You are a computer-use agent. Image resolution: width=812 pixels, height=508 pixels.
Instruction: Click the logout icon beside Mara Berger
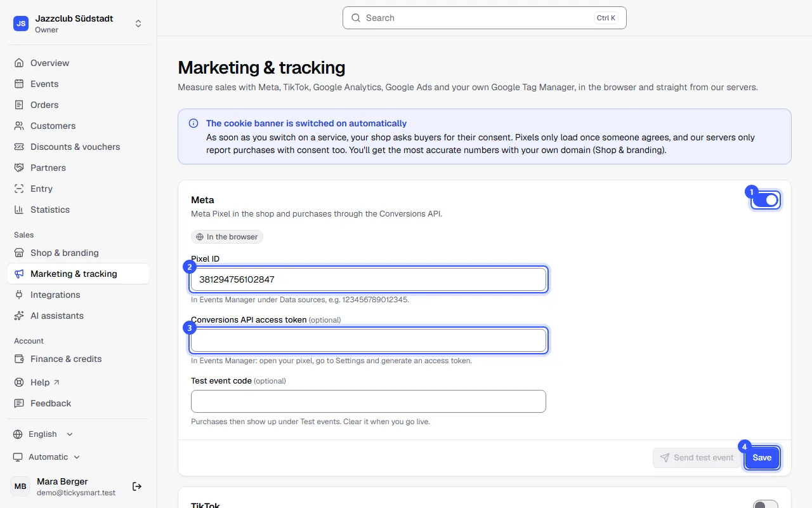(x=137, y=486)
